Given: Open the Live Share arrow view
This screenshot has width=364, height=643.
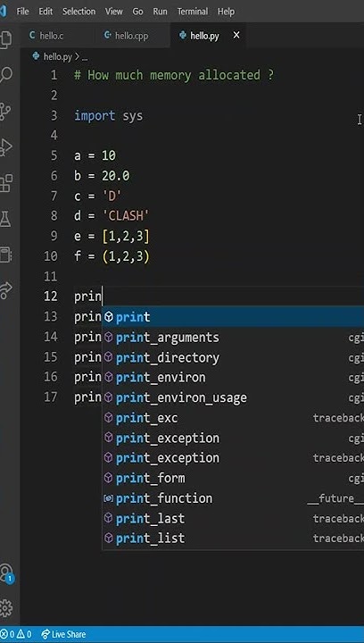Looking at the screenshot, I should tap(5, 290).
